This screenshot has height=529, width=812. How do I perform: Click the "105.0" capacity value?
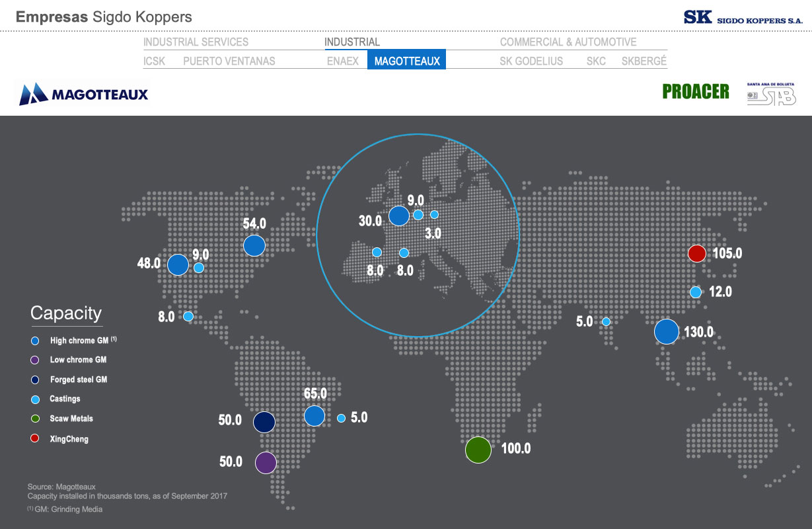[727, 253]
